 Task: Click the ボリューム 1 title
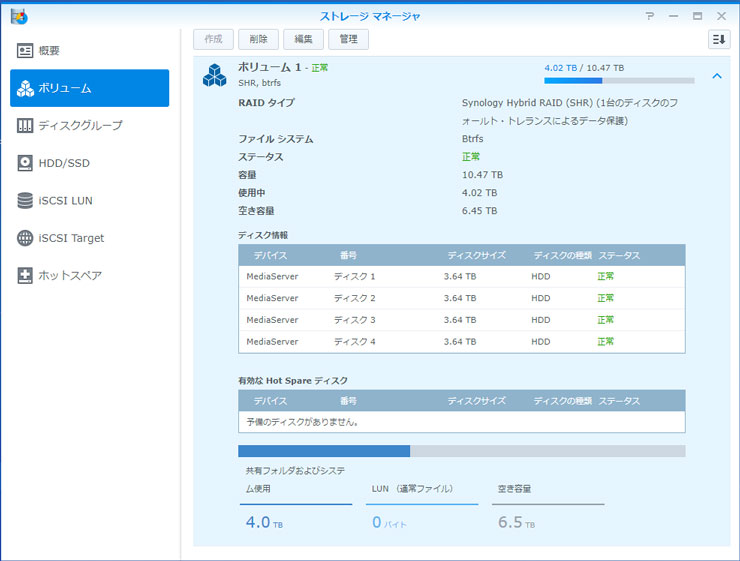(269, 67)
